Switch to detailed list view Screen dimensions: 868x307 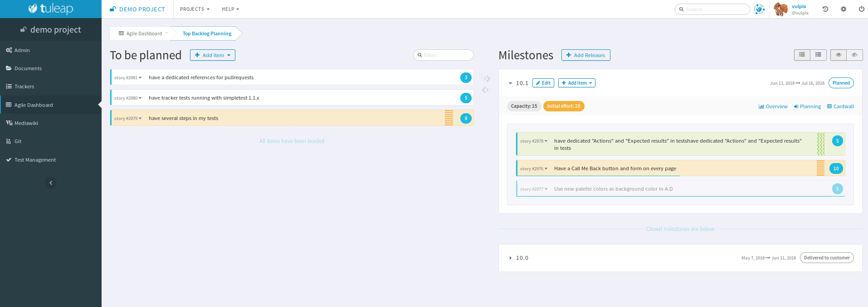(x=818, y=55)
